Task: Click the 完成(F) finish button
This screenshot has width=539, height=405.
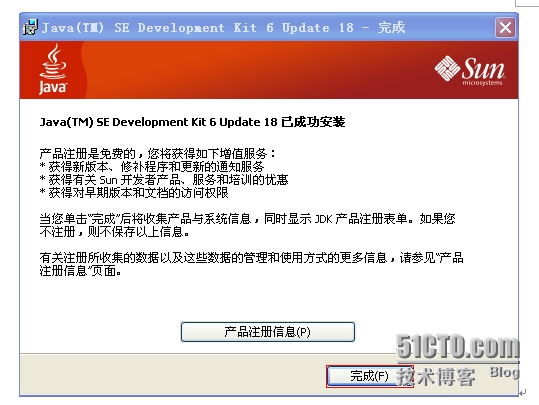Action: (x=370, y=376)
